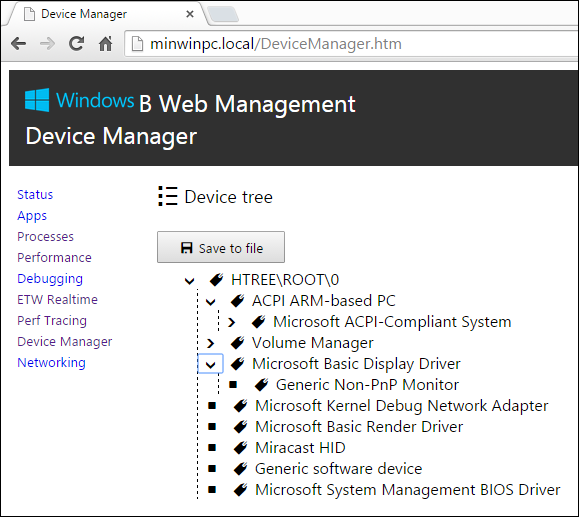579x517 pixels.
Task: Click the Device tree list icon
Action: 168,196
